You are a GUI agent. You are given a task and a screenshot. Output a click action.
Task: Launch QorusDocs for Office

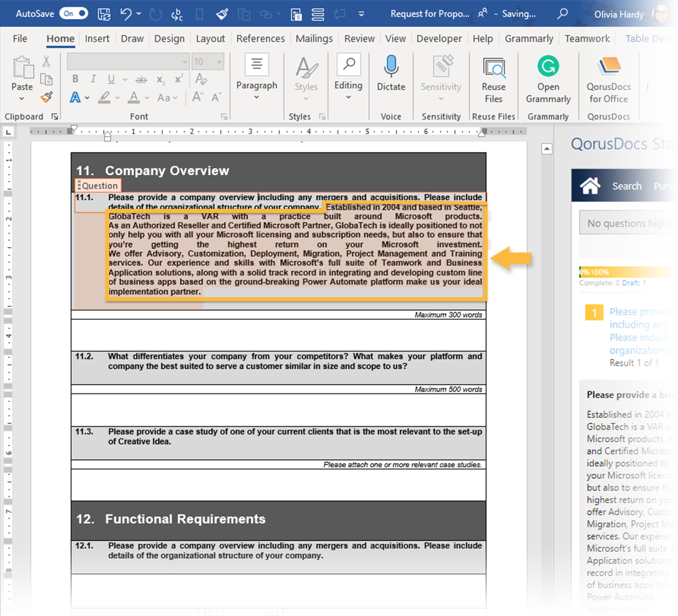pyautogui.click(x=608, y=81)
